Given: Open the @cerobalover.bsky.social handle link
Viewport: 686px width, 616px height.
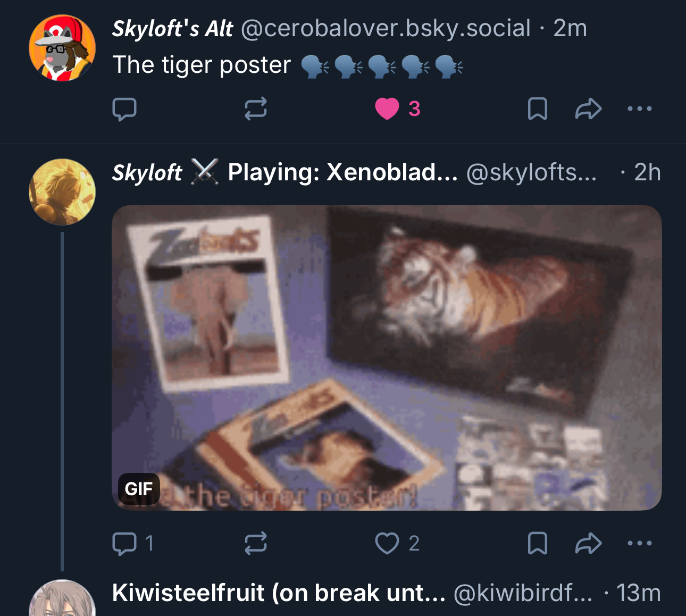Looking at the screenshot, I should [x=386, y=29].
